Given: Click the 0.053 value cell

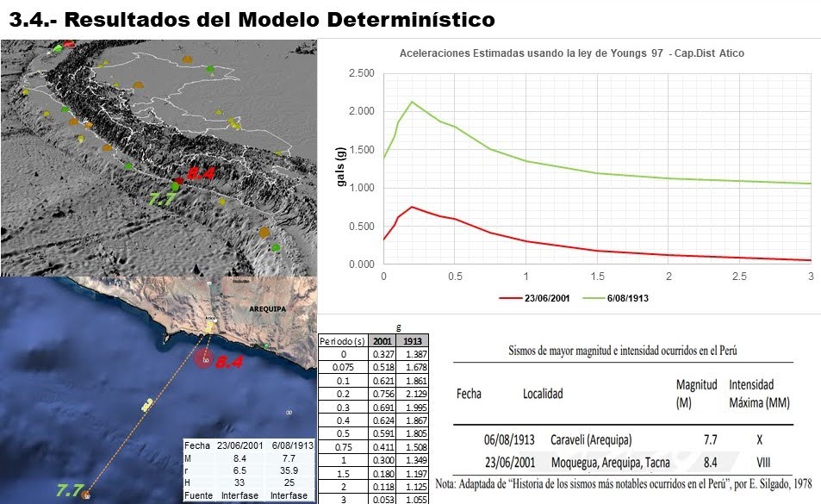Looking at the screenshot, I should (x=383, y=500).
